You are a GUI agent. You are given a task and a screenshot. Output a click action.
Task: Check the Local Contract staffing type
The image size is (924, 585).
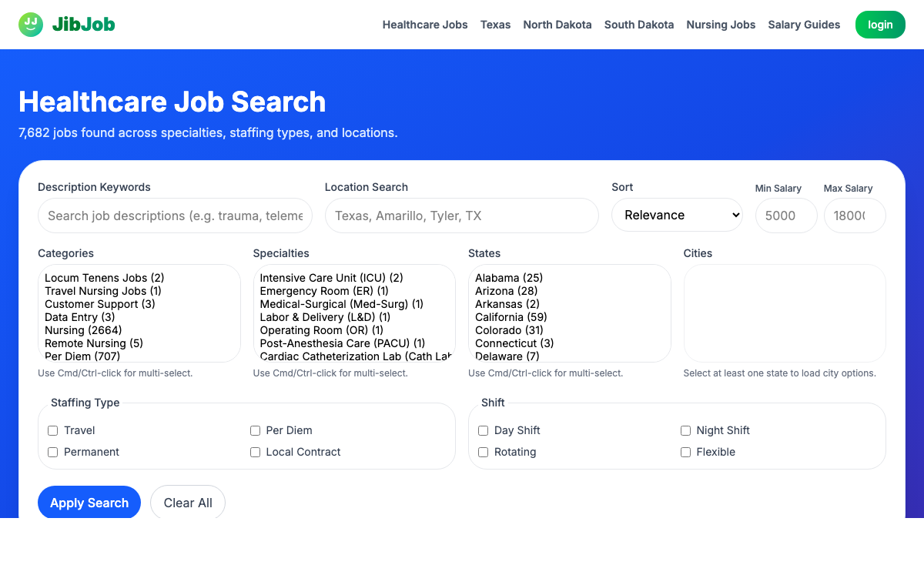255,452
